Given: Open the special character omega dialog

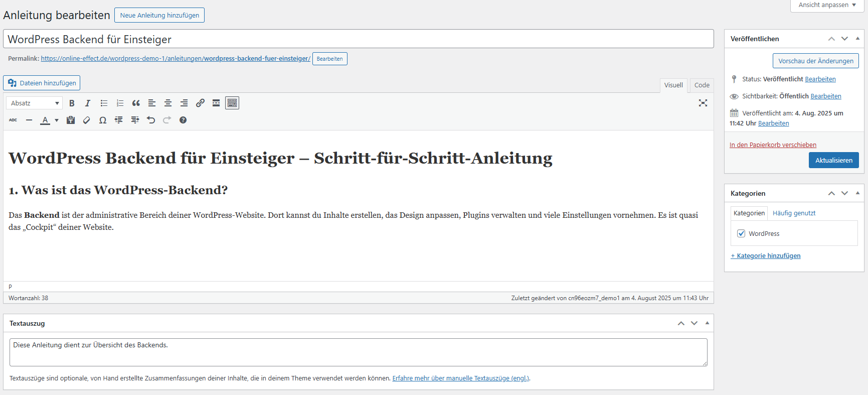Looking at the screenshot, I should point(103,120).
